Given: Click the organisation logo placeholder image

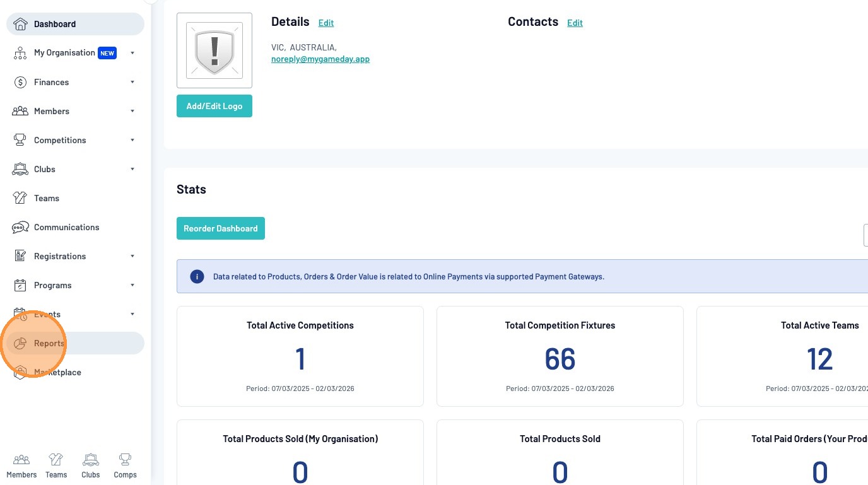Looking at the screenshot, I should tap(214, 50).
